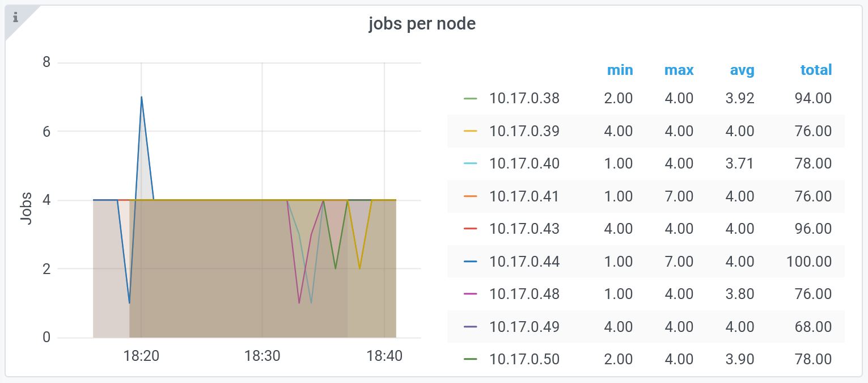This screenshot has width=868, height=383.
Task: Isolate the 10.17.0.50 series label
Action: click(x=524, y=359)
